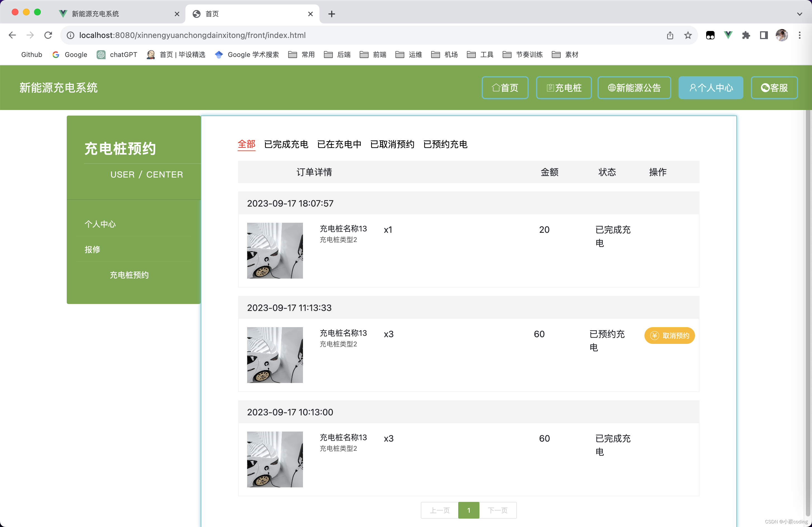Select 报修 in the left sidebar
The image size is (812, 527).
coord(92,249)
